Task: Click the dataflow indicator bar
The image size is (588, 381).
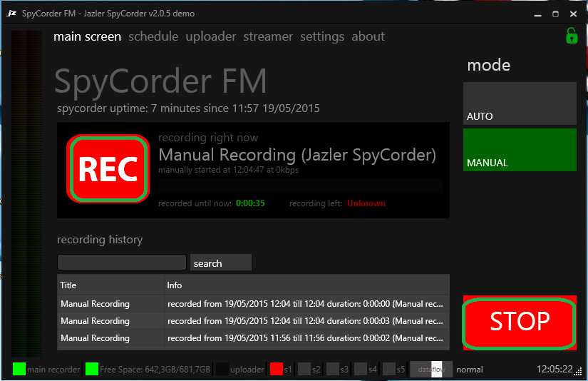Action: [x=431, y=369]
